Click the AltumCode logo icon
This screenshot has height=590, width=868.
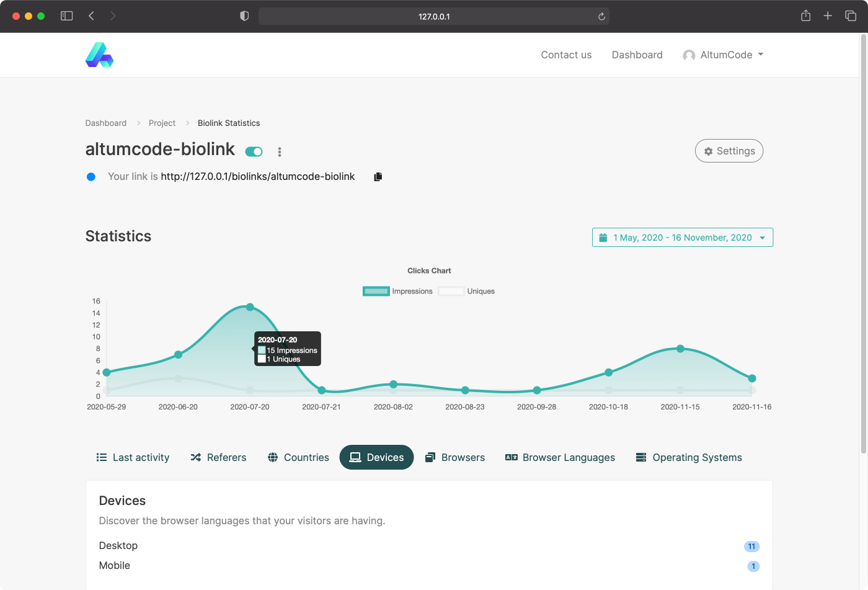(x=99, y=55)
